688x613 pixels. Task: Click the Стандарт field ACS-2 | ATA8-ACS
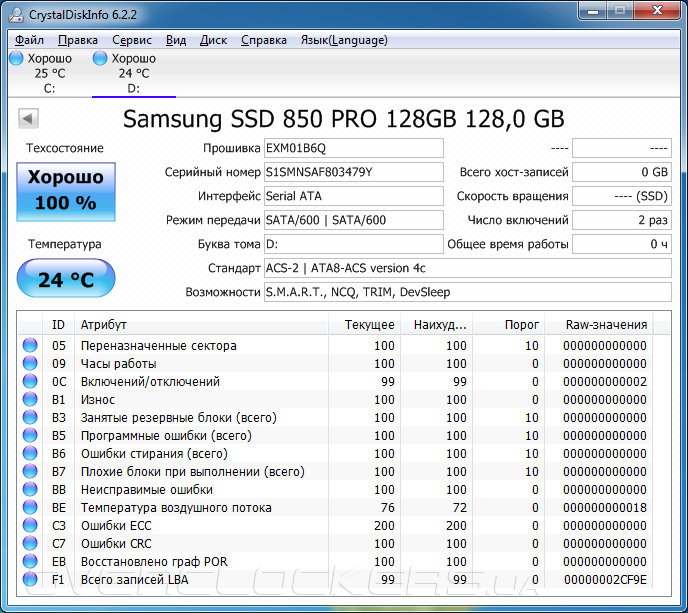[468, 268]
